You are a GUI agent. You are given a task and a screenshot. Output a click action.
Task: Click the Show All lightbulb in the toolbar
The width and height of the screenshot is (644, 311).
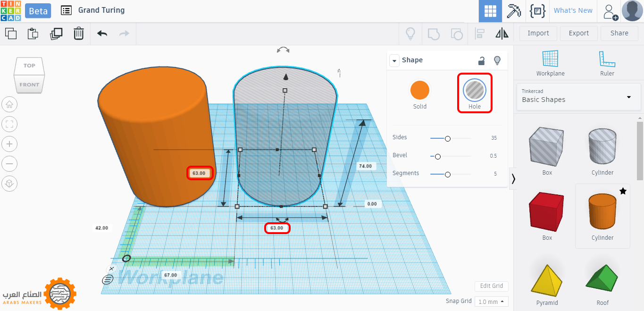coord(410,34)
